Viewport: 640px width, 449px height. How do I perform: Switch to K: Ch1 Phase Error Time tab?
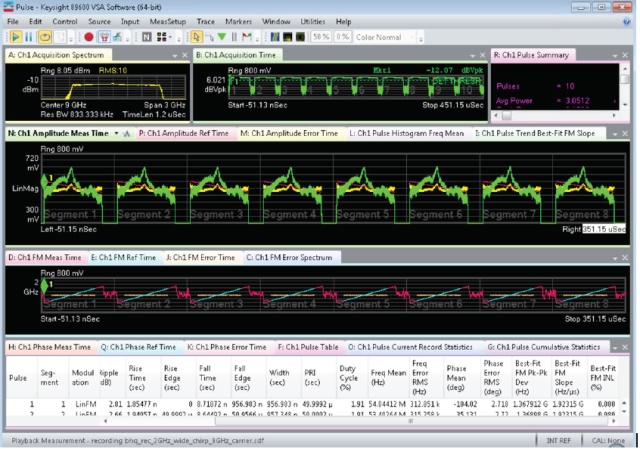227,347
